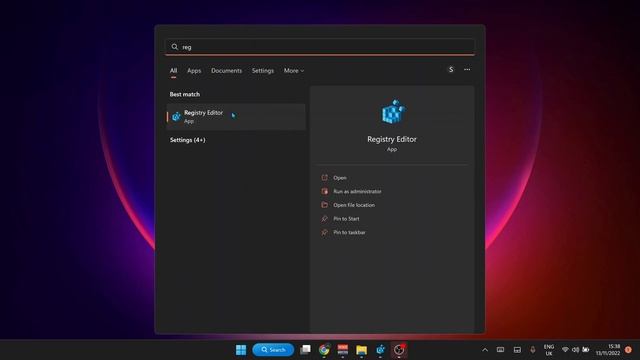This screenshot has height=360, width=640.
Task: Click the Open action's arrow icon
Action: click(x=324, y=178)
